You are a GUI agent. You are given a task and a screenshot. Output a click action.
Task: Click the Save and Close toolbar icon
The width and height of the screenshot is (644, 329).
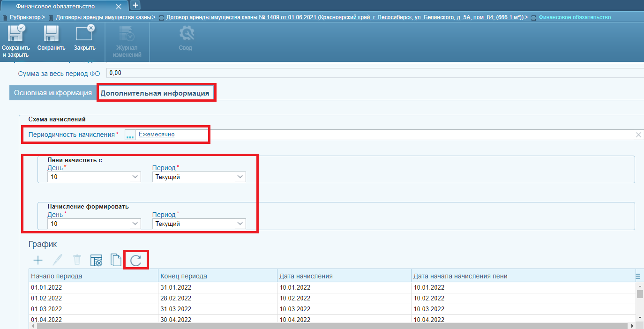(15, 35)
